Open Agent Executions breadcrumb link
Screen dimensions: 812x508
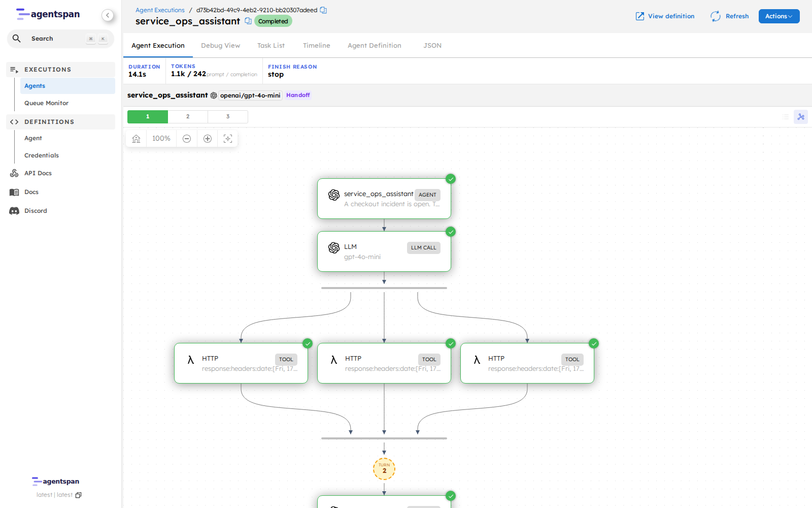pos(160,10)
